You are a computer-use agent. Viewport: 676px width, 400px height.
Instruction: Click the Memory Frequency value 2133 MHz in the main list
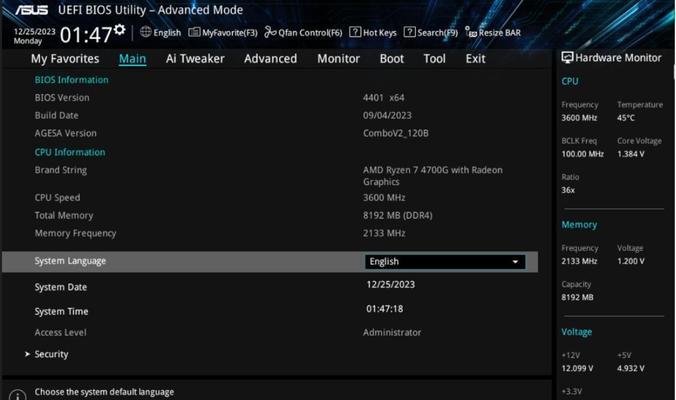[384, 233]
